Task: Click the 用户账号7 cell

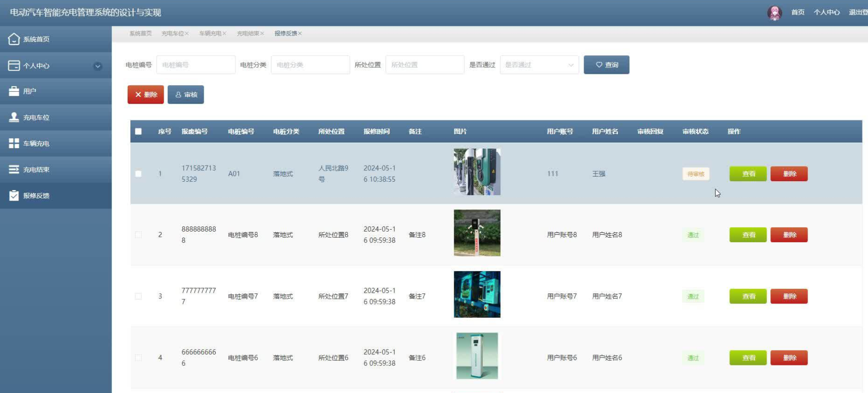Action: click(562, 296)
